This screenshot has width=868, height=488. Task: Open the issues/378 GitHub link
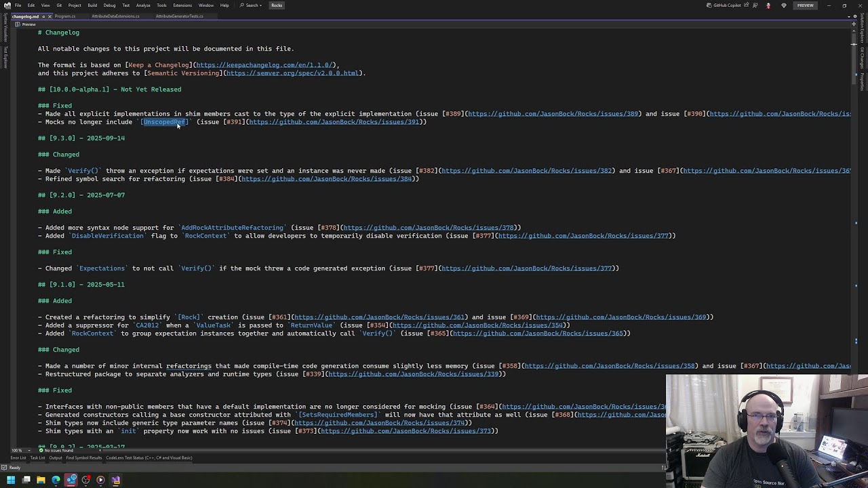point(428,228)
